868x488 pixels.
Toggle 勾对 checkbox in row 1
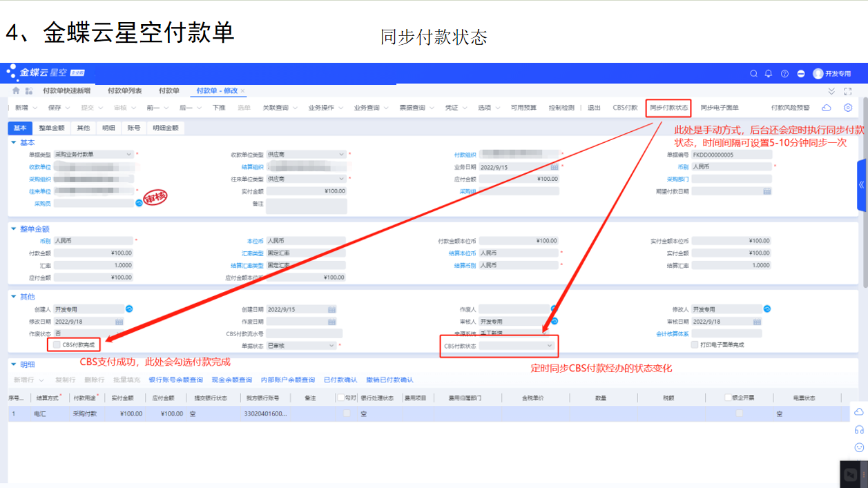(x=347, y=413)
